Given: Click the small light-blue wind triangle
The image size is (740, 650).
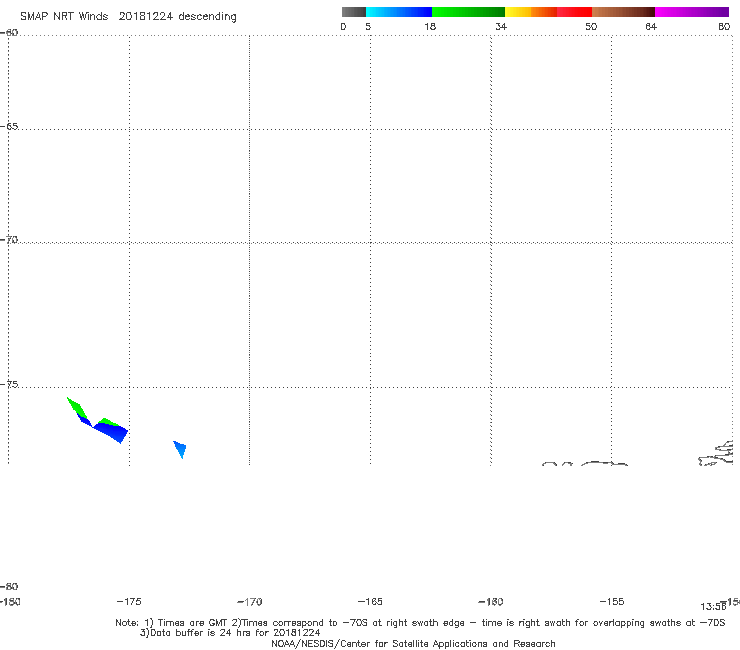Looking at the screenshot, I should point(180,448).
